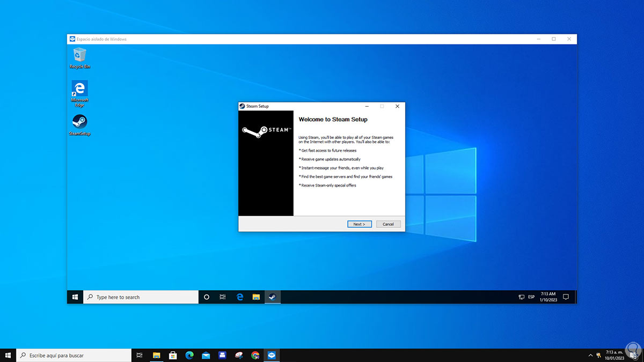This screenshot has height=362, width=644.
Task: Select Windows Sandbox in host taskbar
Action: click(x=272, y=355)
